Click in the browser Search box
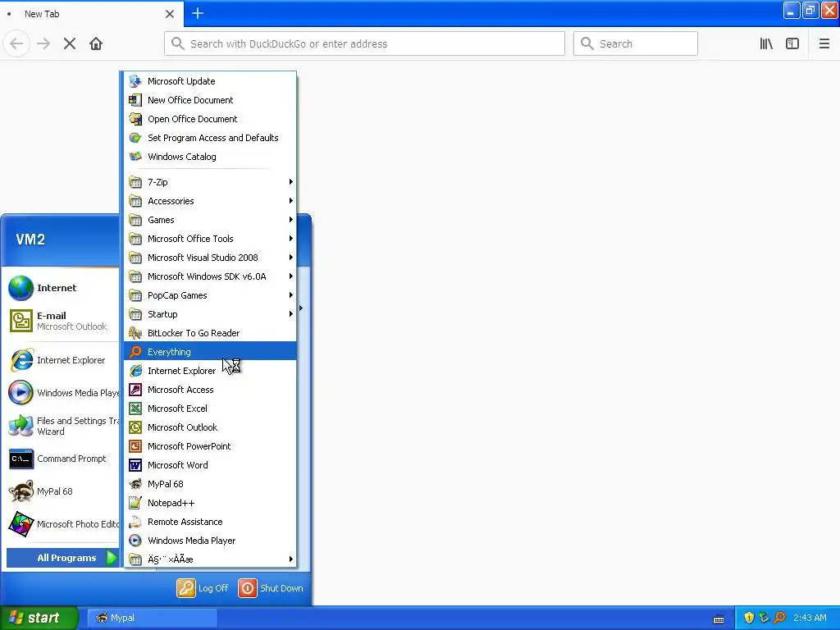 coord(636,44)
